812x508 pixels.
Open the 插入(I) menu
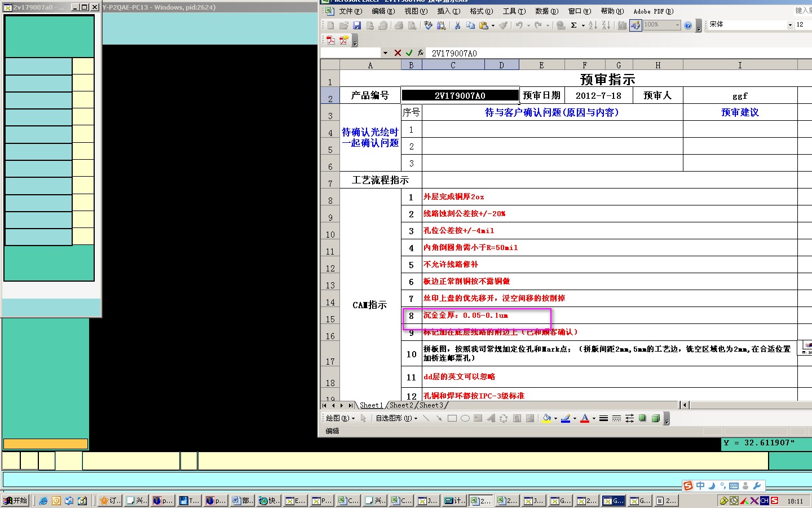click(x=449, y=11)
